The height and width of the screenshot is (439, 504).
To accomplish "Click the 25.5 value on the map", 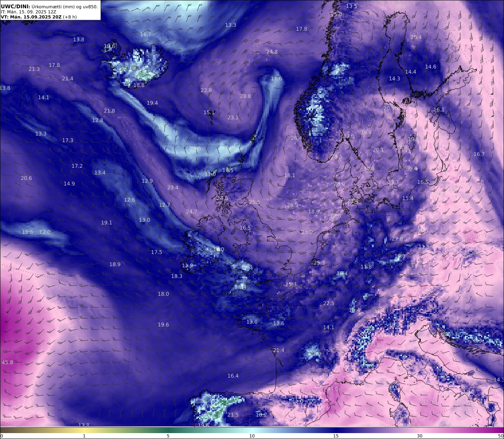I will [x=255, y=202].
